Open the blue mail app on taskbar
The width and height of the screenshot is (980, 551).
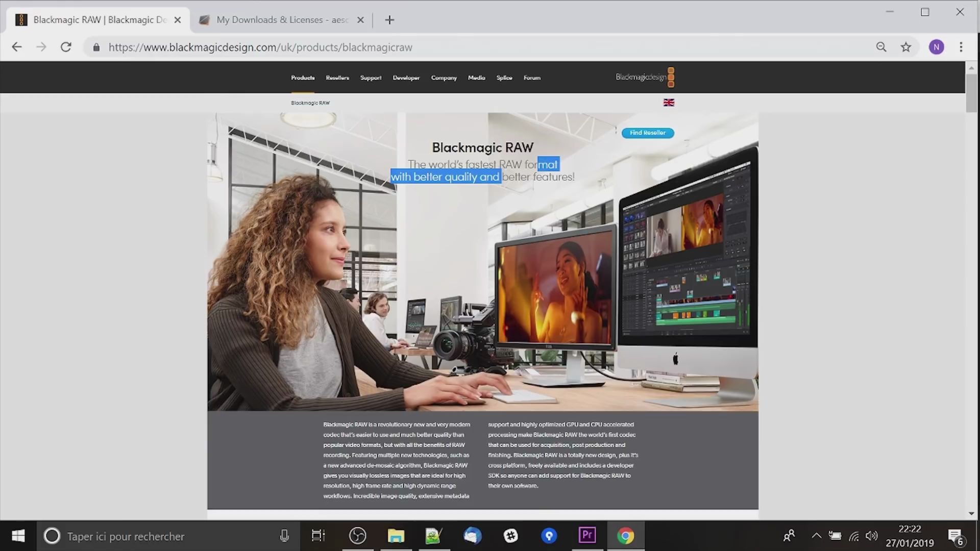(472, 536)
